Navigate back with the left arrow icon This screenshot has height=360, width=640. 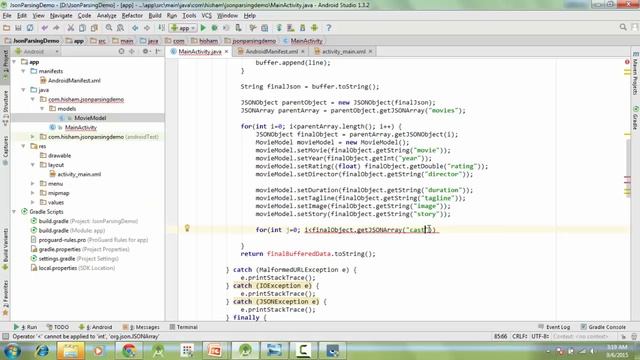click(135, 28)
